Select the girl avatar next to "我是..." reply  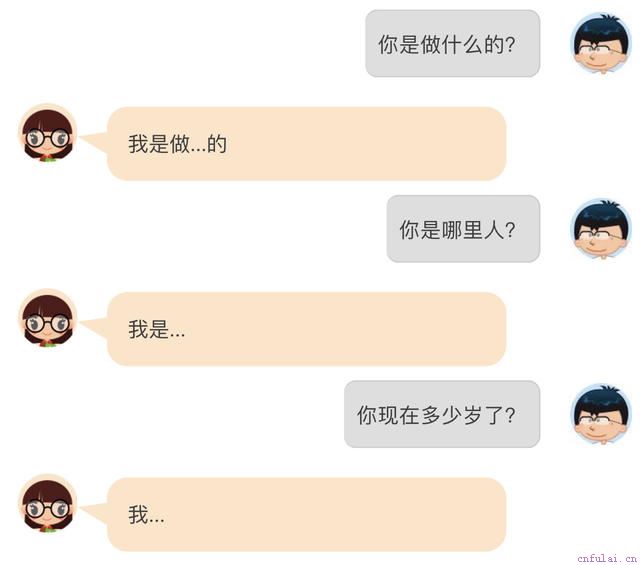pyautogui.click(x=48, y=318)
